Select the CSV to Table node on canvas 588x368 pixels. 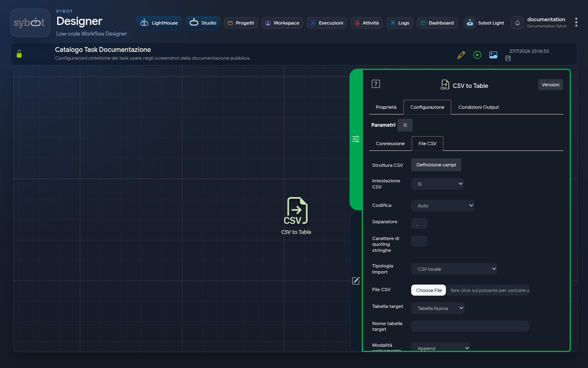296,216
